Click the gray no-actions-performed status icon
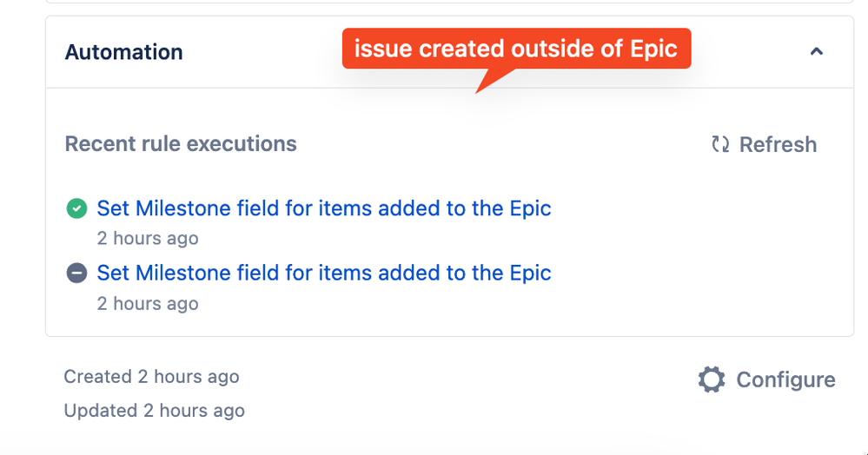The width and height of the screenshot is (868, 455). click(77, 273)
